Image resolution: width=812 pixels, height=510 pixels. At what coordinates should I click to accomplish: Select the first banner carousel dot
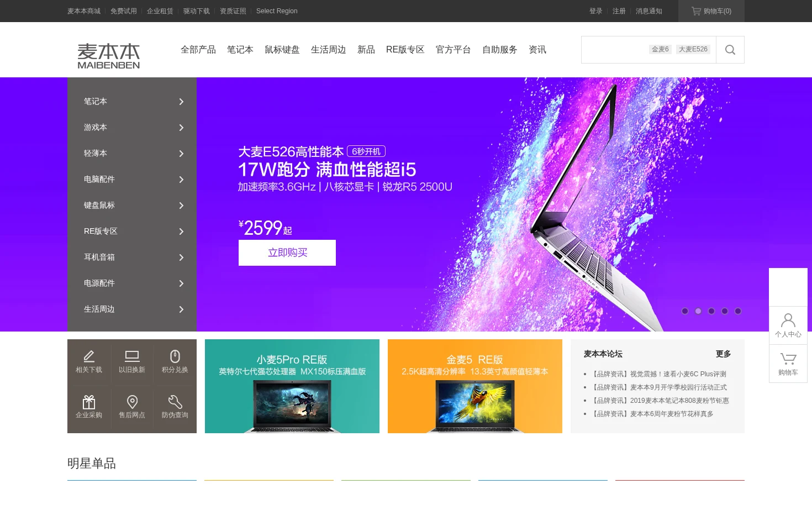point(685,311)
